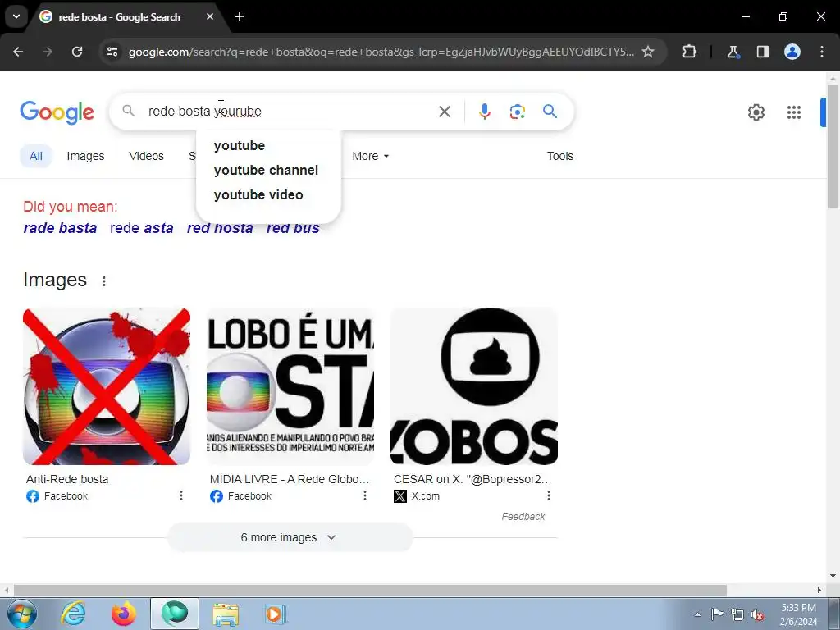Click the horizontal page scrollbar thumb

[370, 590]
